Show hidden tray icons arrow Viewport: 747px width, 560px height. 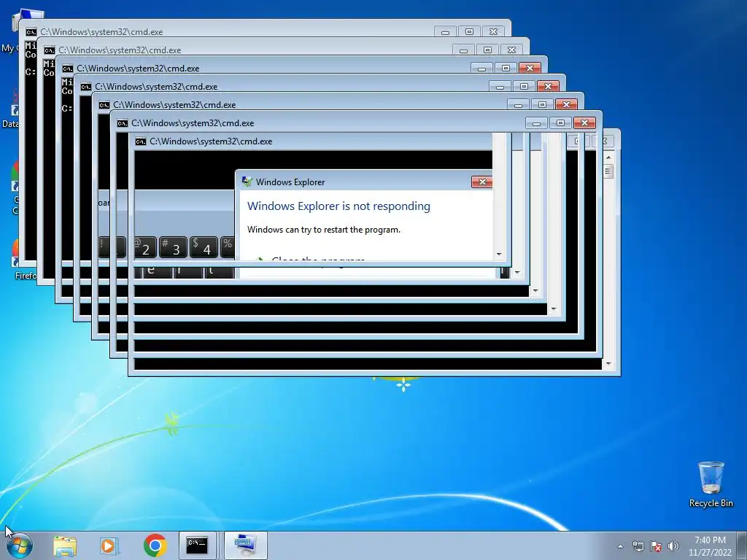tap(620, 546)
